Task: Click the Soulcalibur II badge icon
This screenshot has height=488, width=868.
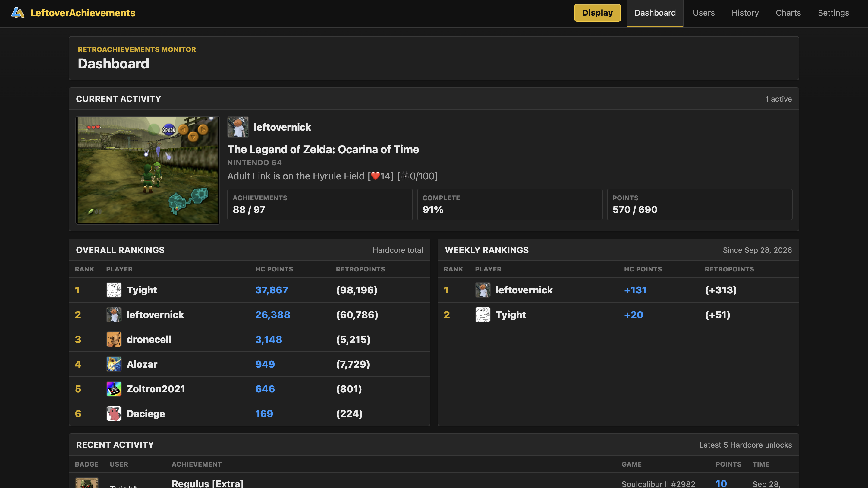Action: (86, 483)
